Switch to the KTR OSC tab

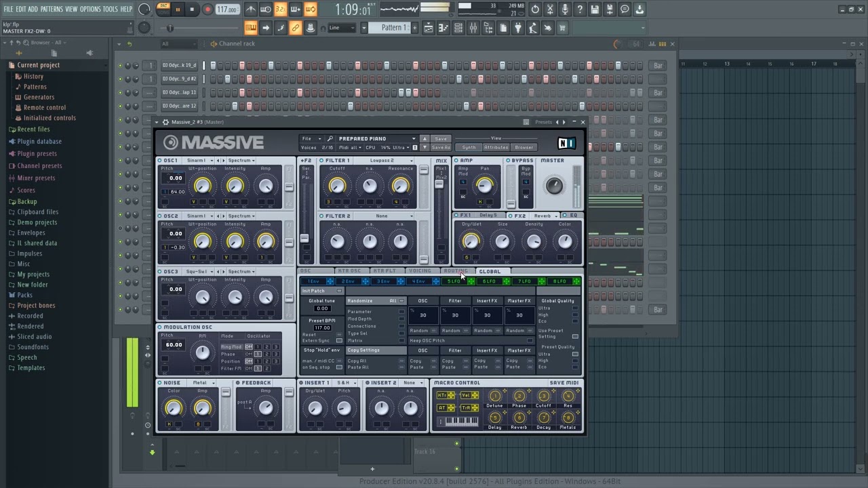tap(350, 271)
